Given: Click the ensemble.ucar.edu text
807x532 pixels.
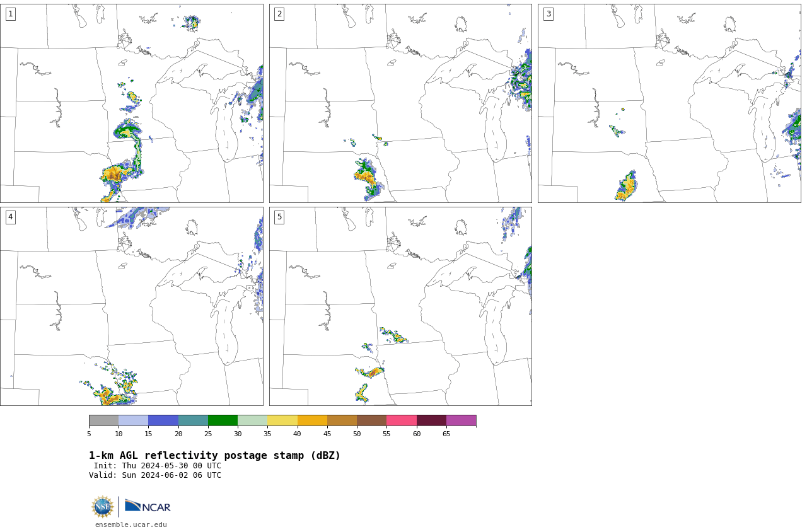Looking at the screenshot, I should pyautogui.click(x=131, y=524).
